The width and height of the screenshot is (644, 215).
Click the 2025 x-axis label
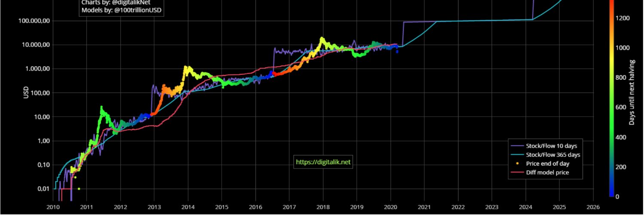[x=559, y=208]
